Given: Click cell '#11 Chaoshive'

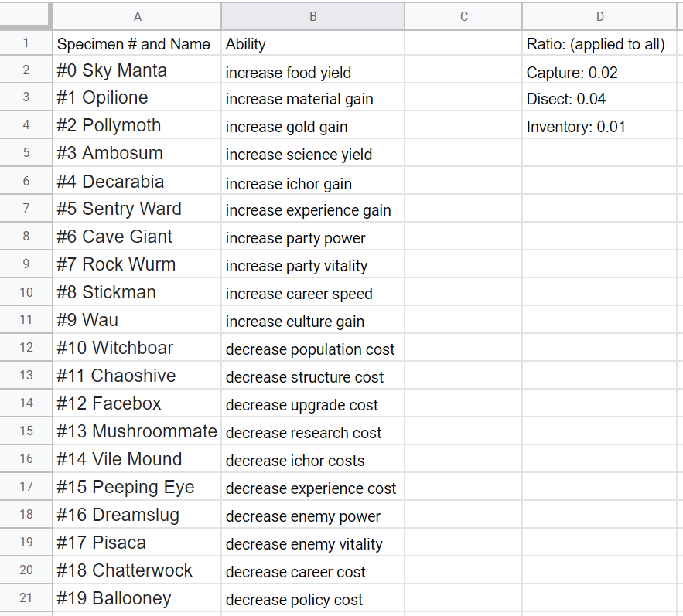Looking at the screenshot, I should tap(137, 376).
